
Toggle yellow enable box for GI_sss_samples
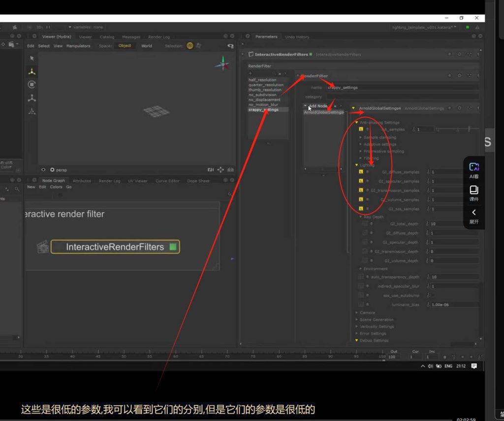[361, 209]
